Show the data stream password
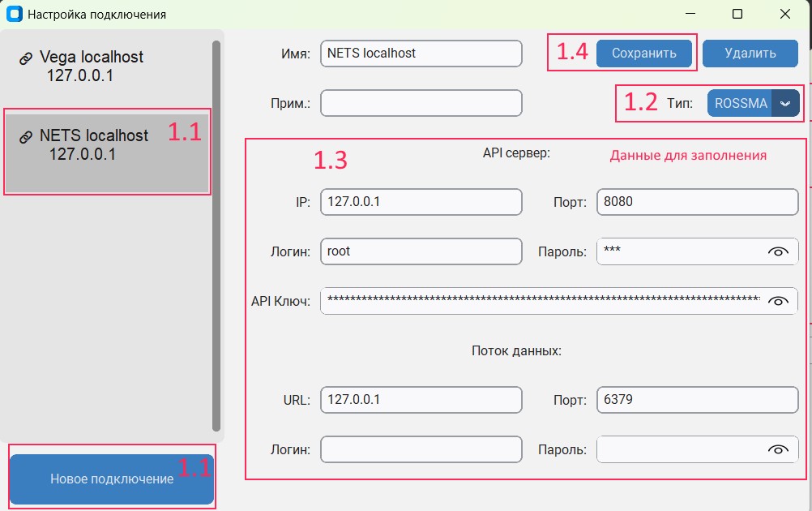 777,450
